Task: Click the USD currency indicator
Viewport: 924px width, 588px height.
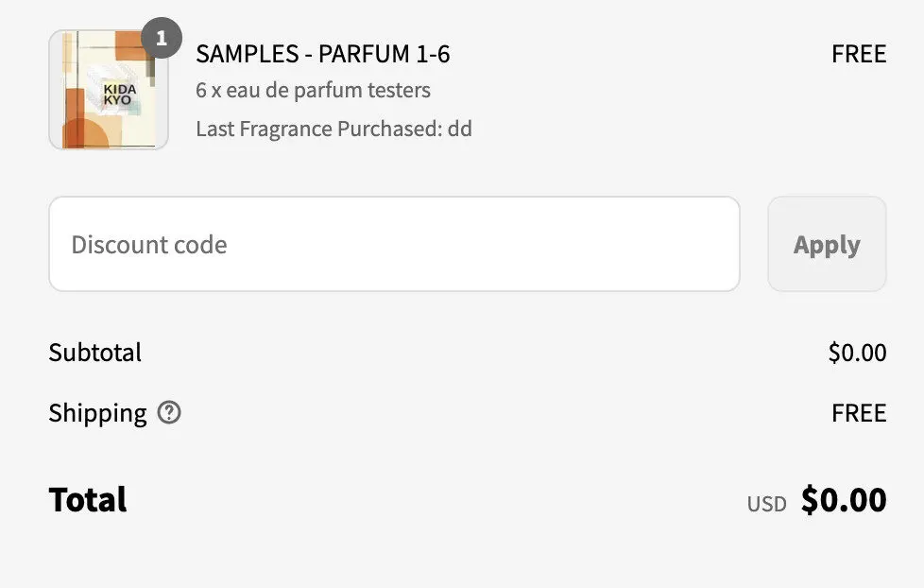Action: [766, 504]
